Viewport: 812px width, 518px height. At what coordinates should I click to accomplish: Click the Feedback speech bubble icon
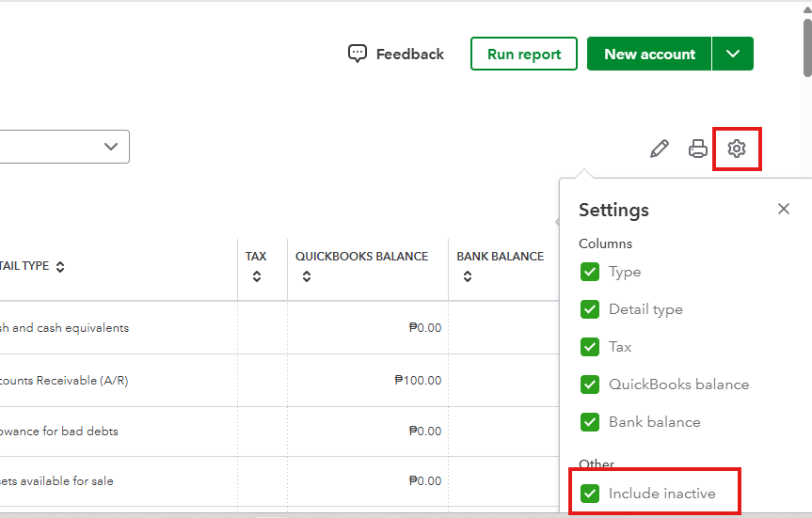(x=358, y=54)
